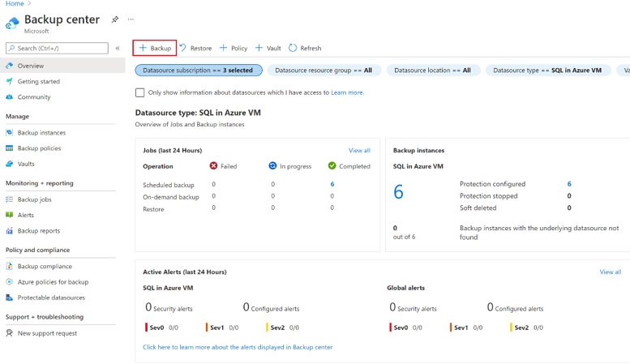Click the red Failed status icon
This screenshot has width=630, height=364.
click(213, 166)
